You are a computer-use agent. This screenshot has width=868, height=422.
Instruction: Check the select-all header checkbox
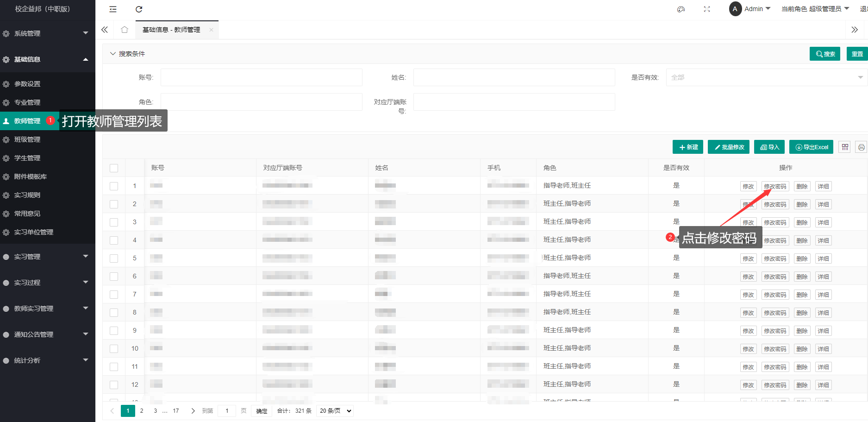click(114, 168)
